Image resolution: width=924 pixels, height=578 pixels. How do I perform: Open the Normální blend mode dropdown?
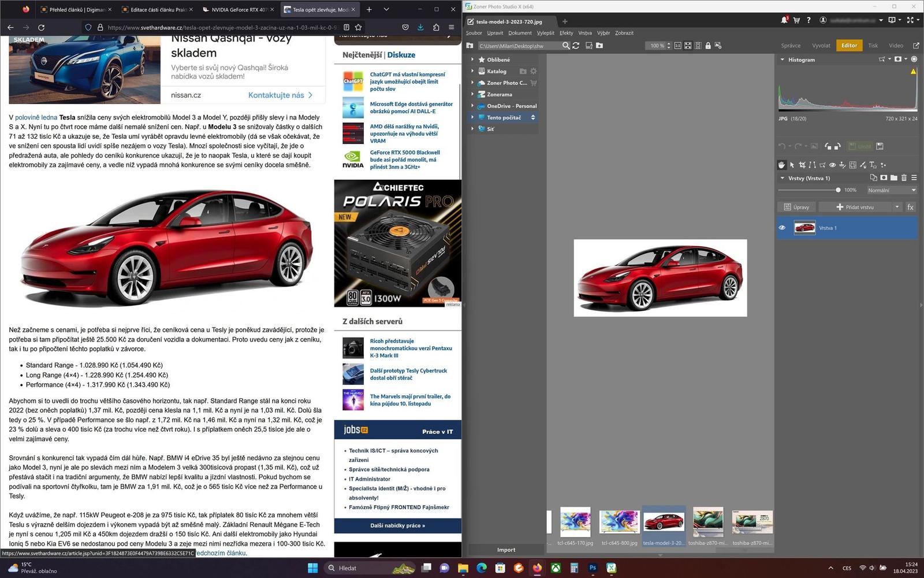[891, 190]
